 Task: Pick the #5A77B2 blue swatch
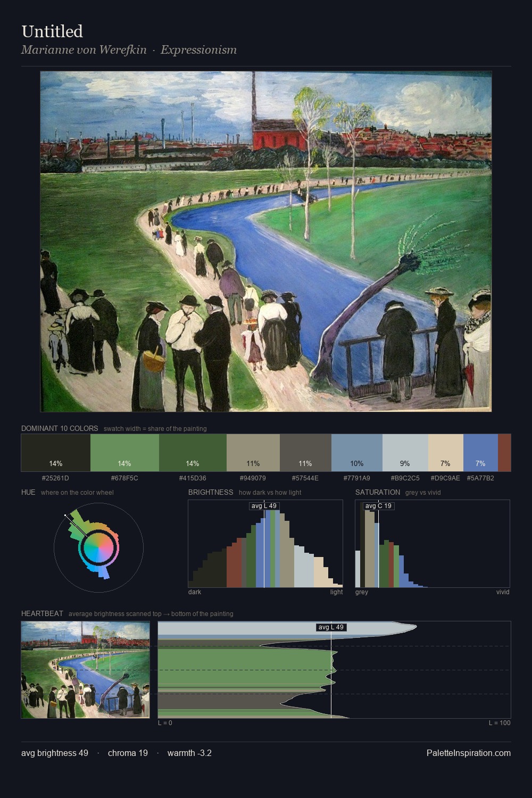(x=480, y=453)
